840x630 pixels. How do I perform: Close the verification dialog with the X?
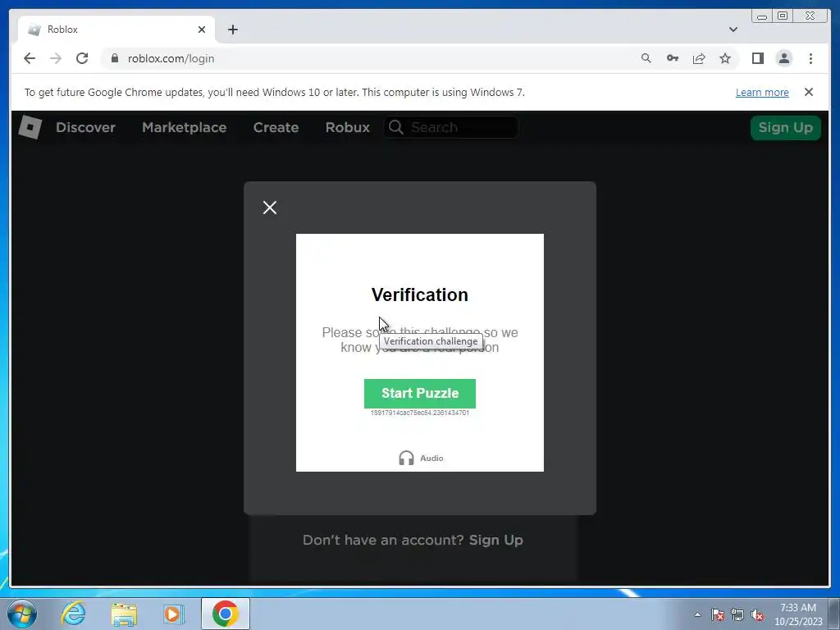pos(270,208)
